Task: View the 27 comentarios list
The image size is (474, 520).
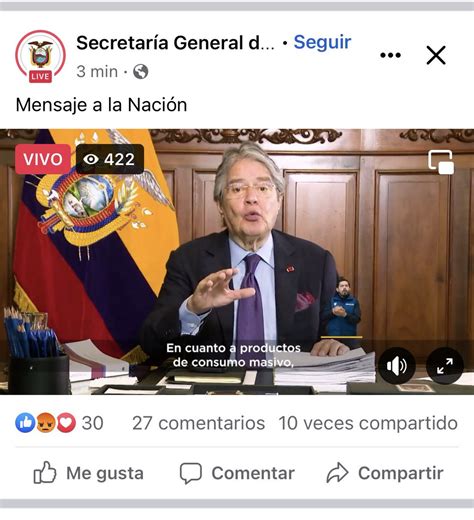Action: [x=199, y=423]
